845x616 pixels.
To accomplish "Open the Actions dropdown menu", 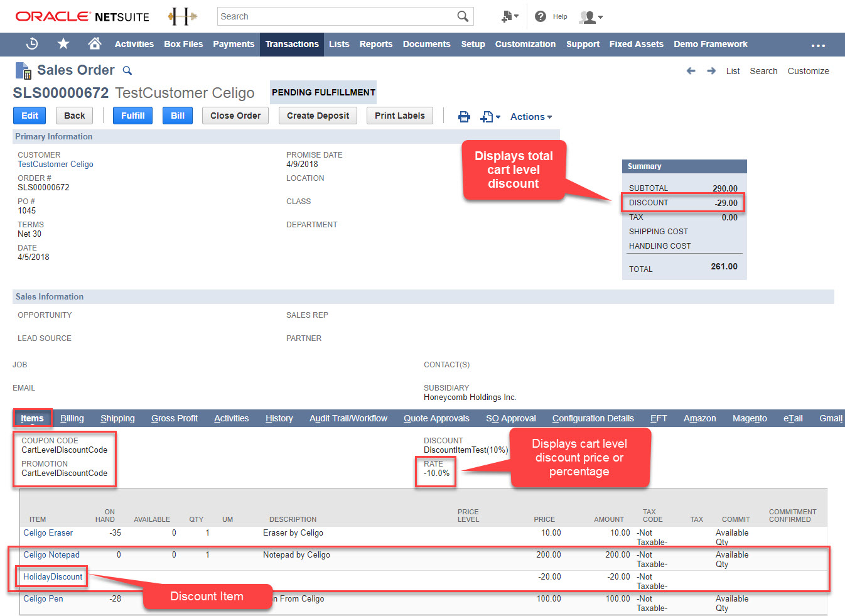I will [x=530, y=117].
